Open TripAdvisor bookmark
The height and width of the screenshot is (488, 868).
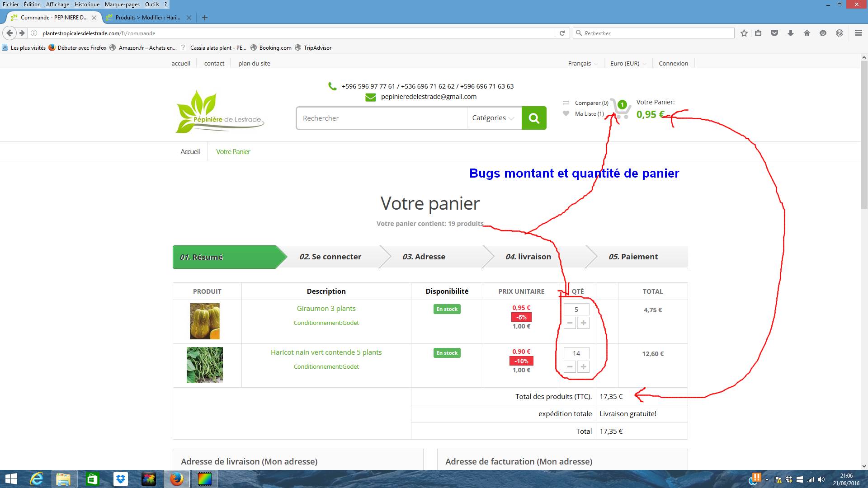click(313, 47)
